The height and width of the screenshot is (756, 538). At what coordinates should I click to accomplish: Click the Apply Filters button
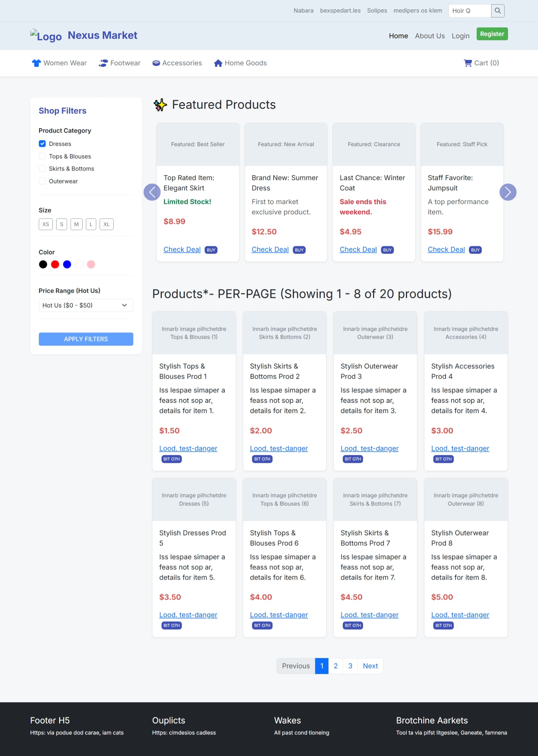pyautogui.click(x=86, y=339)
